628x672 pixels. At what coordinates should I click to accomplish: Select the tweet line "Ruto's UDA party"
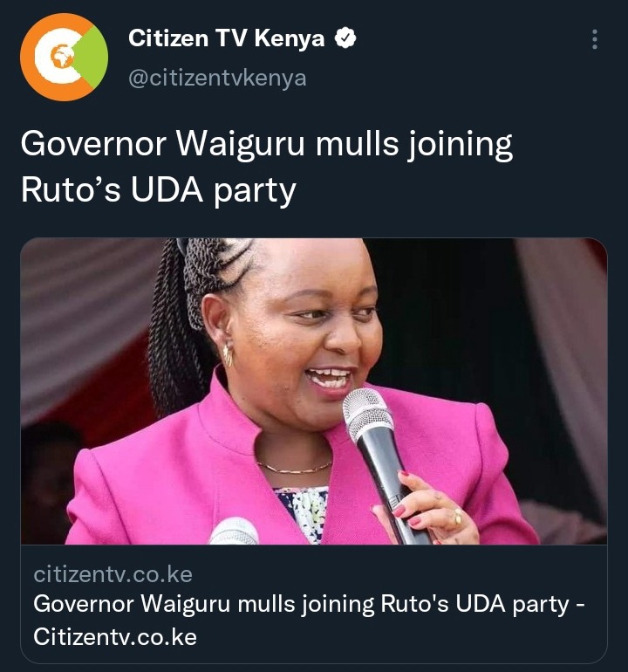tap(159, 190)
